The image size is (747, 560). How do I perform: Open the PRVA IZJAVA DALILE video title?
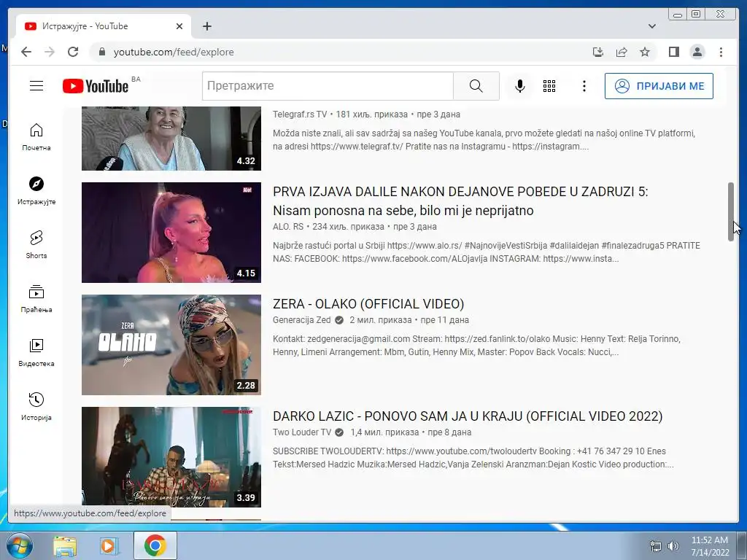pyautogui.click(x=460, y=201)
